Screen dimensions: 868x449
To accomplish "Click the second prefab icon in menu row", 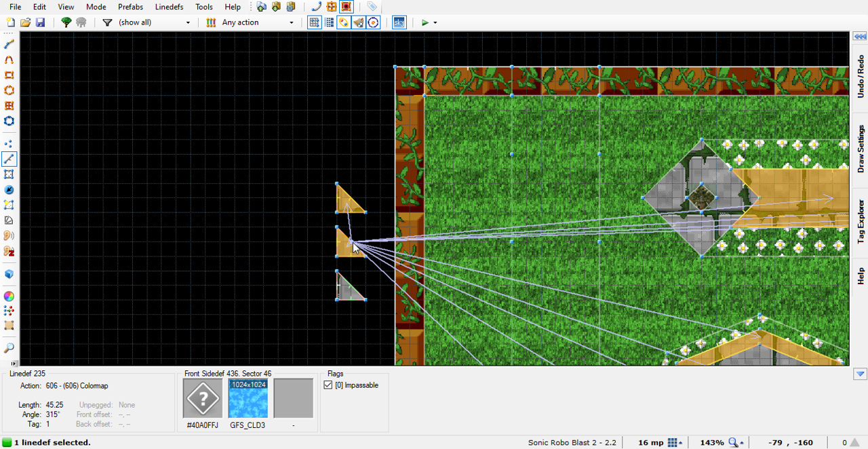I will point(276,7).
